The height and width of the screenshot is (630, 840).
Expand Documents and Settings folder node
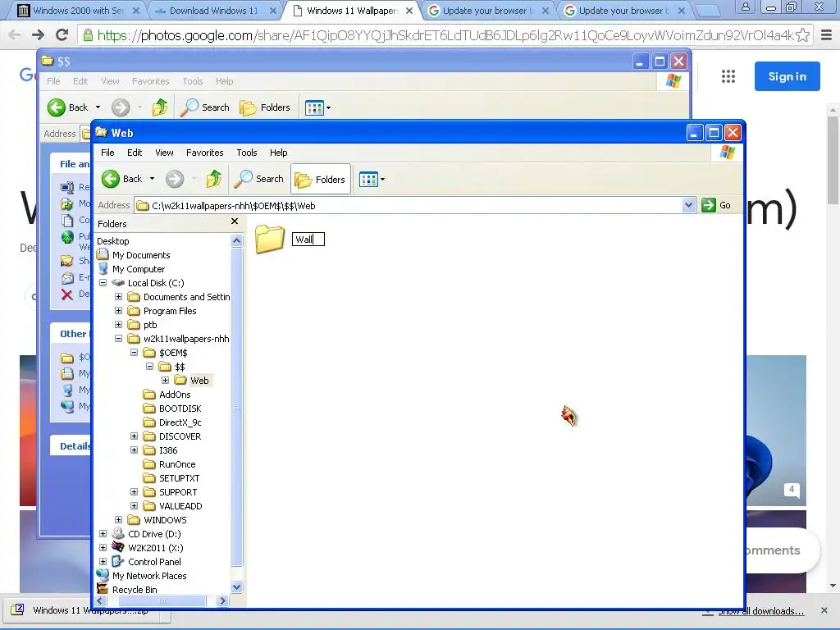[x=118, y=296]
